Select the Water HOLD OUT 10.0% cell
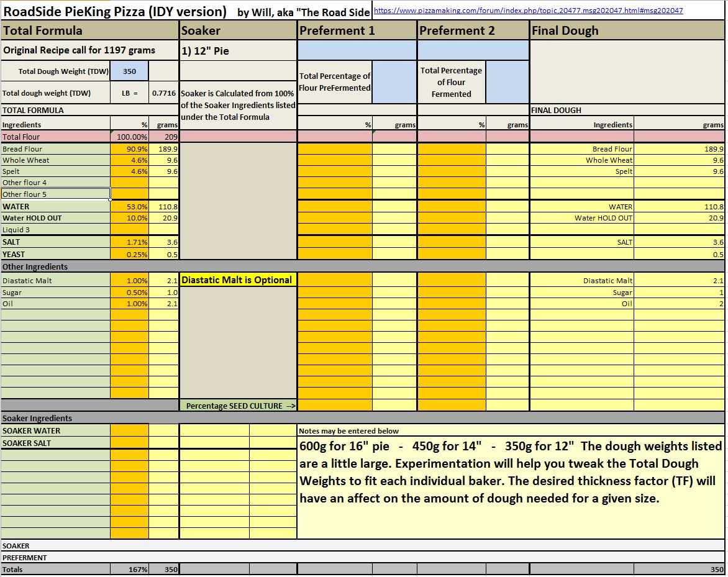The height and width of the screenshot is (577, 728). point(129,218)
